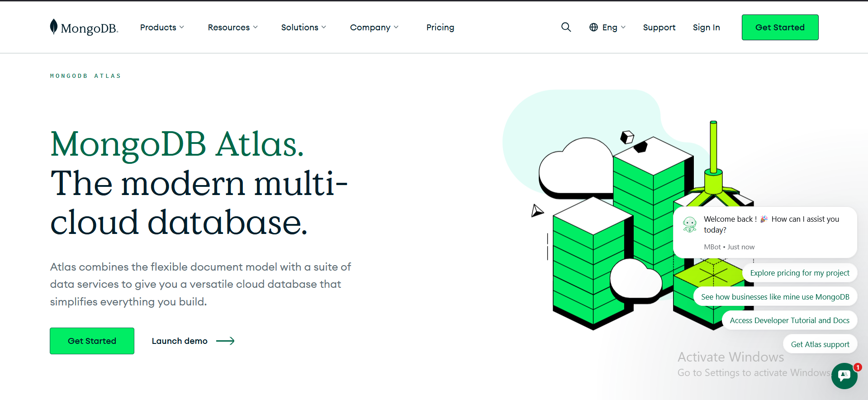Expand the Resources dropdown menu
The height and width of the screenshot is (400, 868).
pyautogui.click(x=232, y=28)
